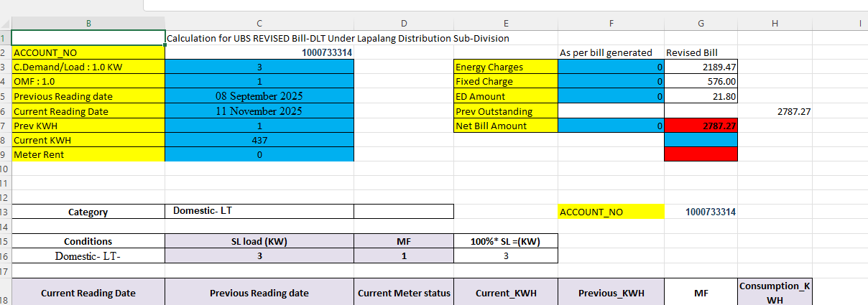868x305 pixels.
Task: Select revised energy charges value 2189.47
Action: pos(701,67)
